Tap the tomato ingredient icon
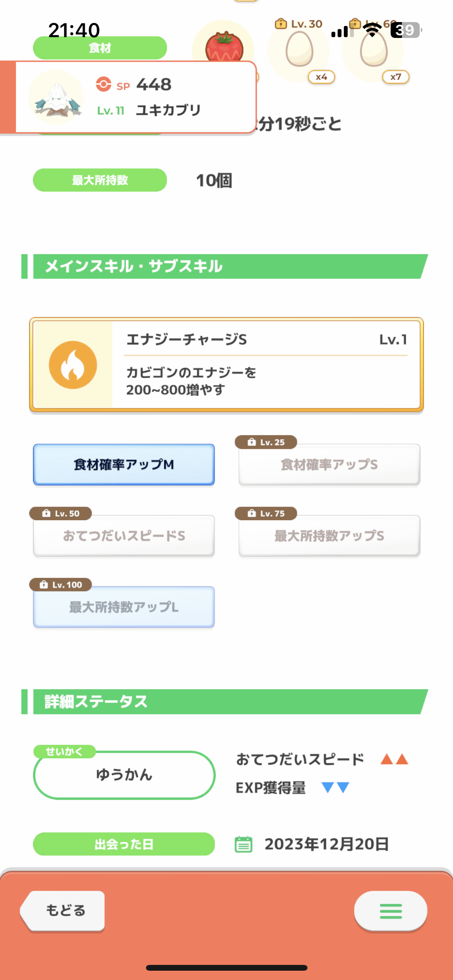Viewport: 453px width, 980px height. (x=224, y=46)
